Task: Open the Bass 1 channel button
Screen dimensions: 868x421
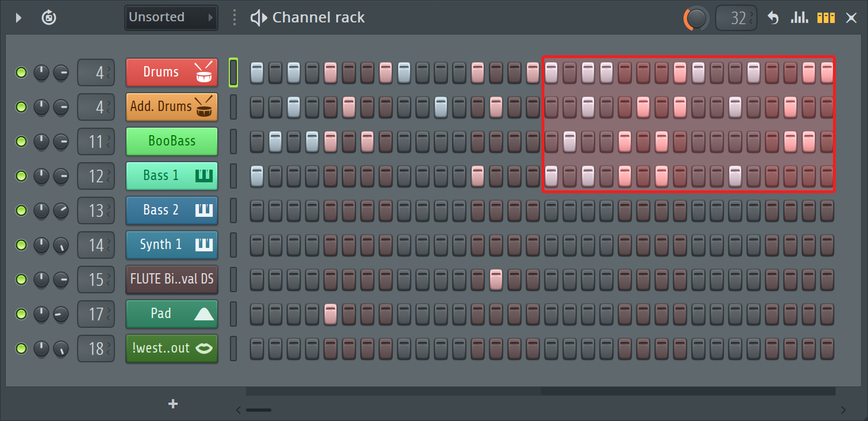Action: [172, 176]
